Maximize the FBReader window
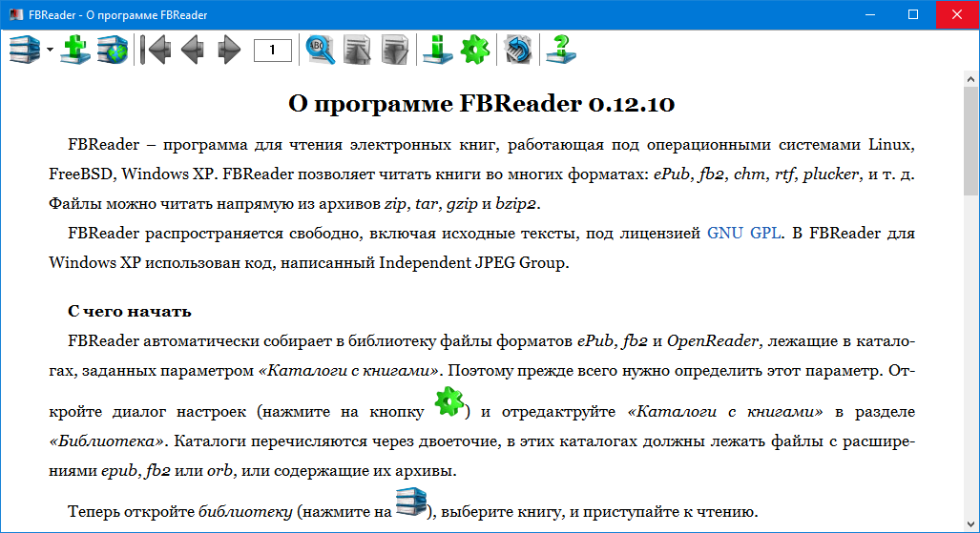Image resolution: width=980 pixels, height=533 pixels. [913, 14]
